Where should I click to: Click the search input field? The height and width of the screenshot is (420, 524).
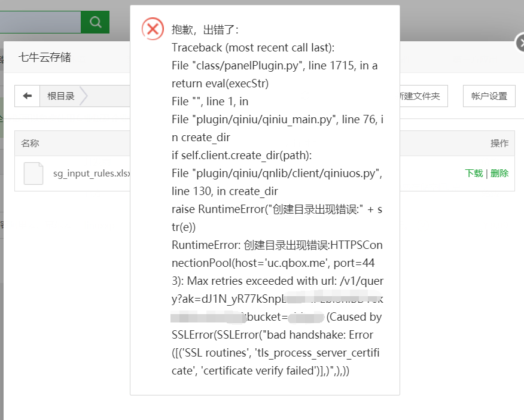point(41,22)
